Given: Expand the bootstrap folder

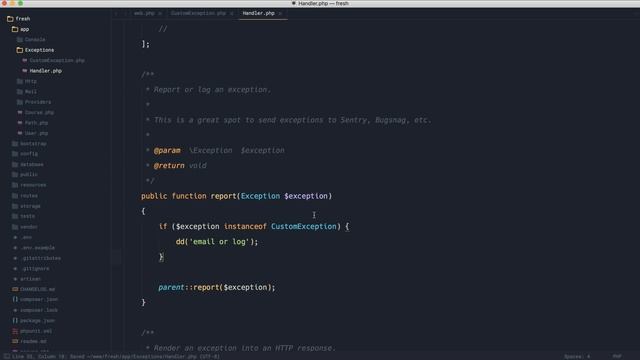Looking at the screenshot, I should click(29, 144).
